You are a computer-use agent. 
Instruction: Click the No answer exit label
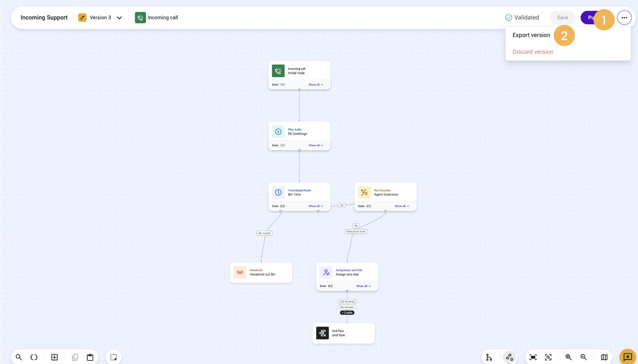347,307
